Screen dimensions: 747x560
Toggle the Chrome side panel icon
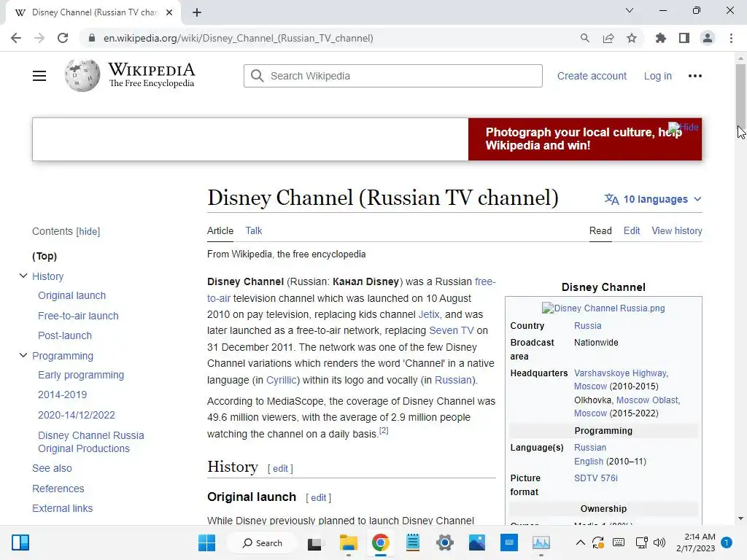(x=684, y=38)
